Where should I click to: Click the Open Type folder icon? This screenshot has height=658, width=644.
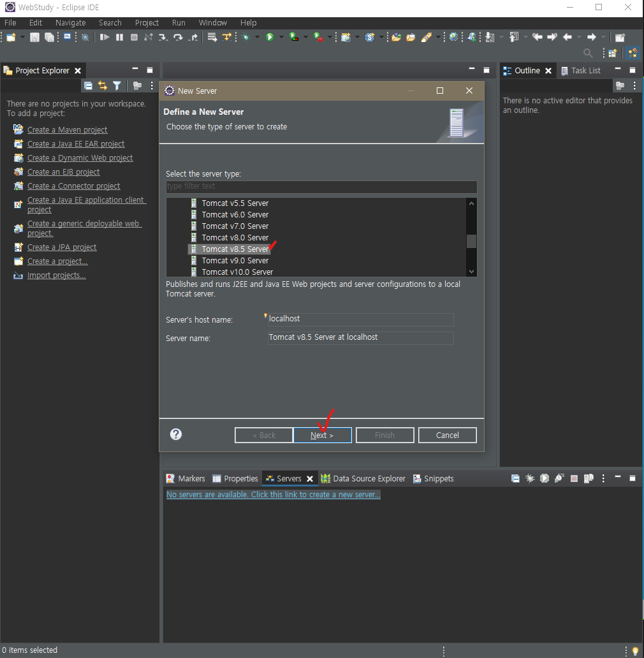pyautogui.click(x=397, y=38)
